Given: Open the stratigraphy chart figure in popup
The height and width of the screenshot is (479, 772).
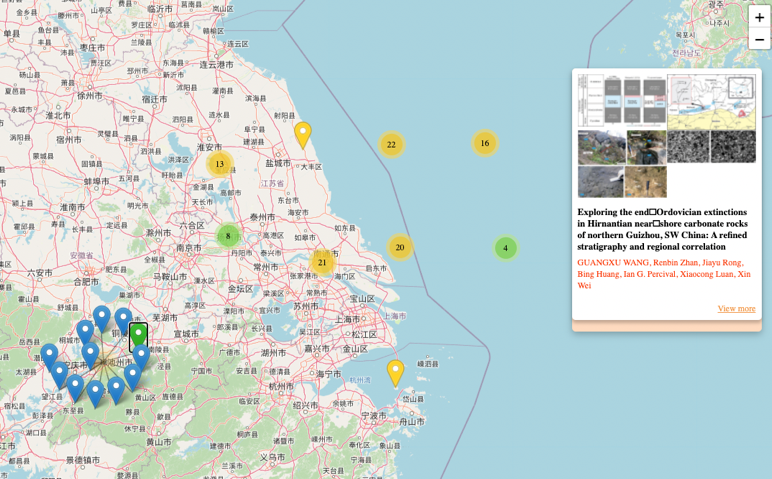Looking at the screenshot, I should [621, 101].
